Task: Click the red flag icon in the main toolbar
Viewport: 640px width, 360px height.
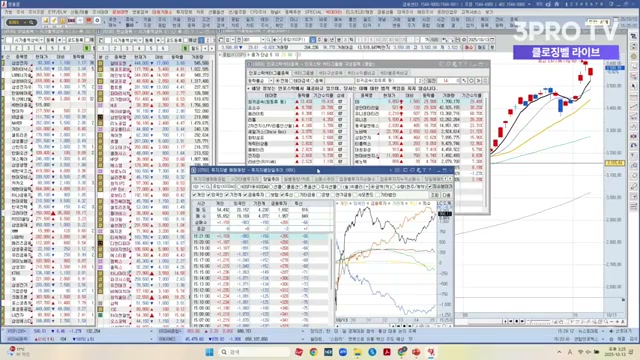Action: pyautogui.click(x=89, y=20)
